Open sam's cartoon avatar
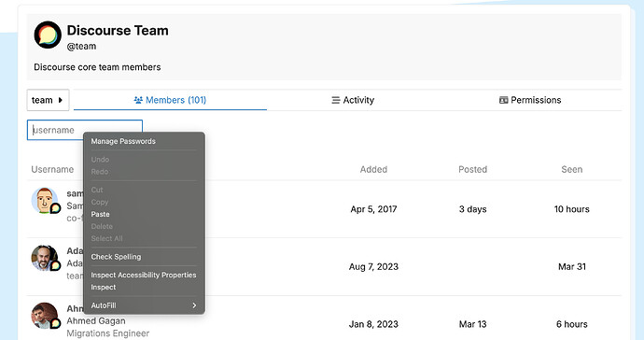The width and height of the screenshot is (644, 340). point(45,200)
